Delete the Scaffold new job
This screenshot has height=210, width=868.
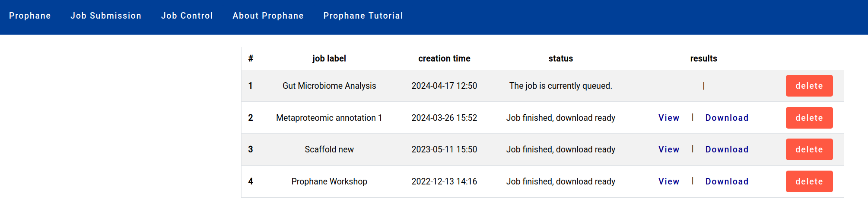pyautogui.click(x=809, y=149)
